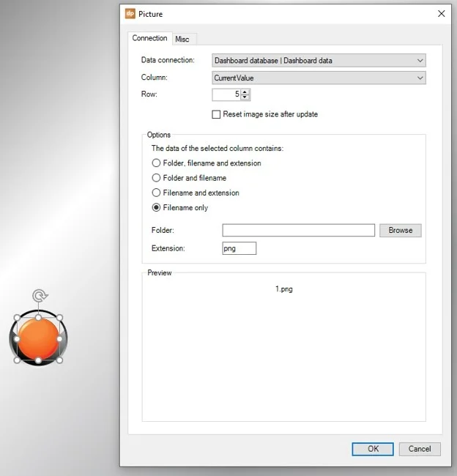Click the rotation handle above the orange circle

(40, 295)
